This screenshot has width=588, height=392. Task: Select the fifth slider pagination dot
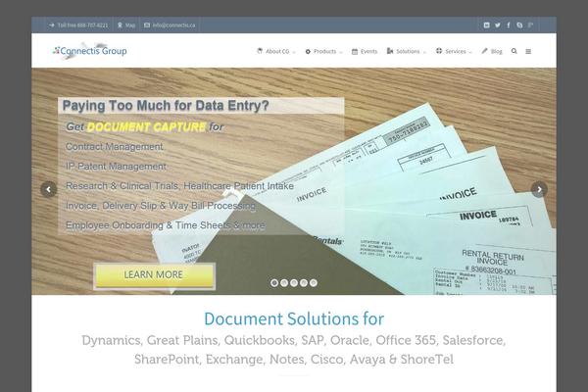[x=314, y=283]
